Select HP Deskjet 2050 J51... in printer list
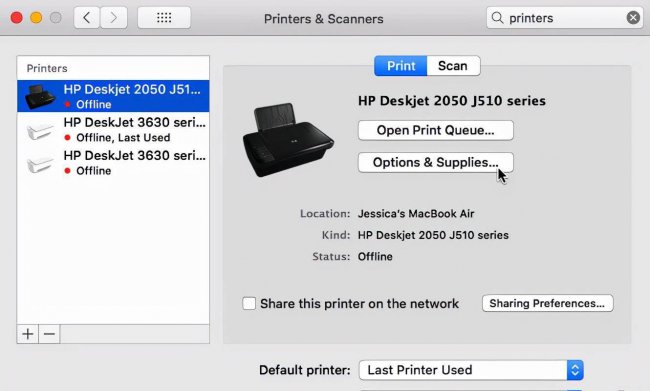 pyautogui.click(x=113, y=96)
